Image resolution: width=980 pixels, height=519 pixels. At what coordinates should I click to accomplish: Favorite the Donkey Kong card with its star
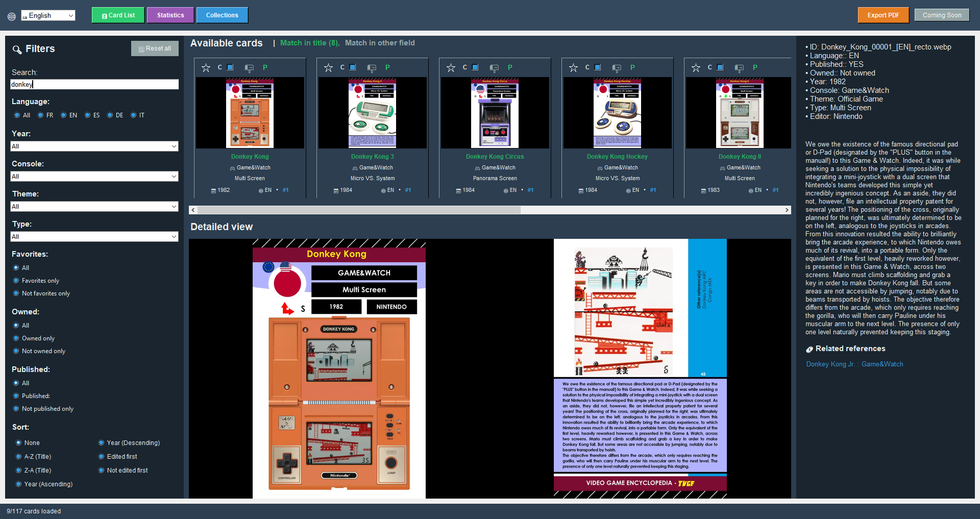[x=206, y=68]
